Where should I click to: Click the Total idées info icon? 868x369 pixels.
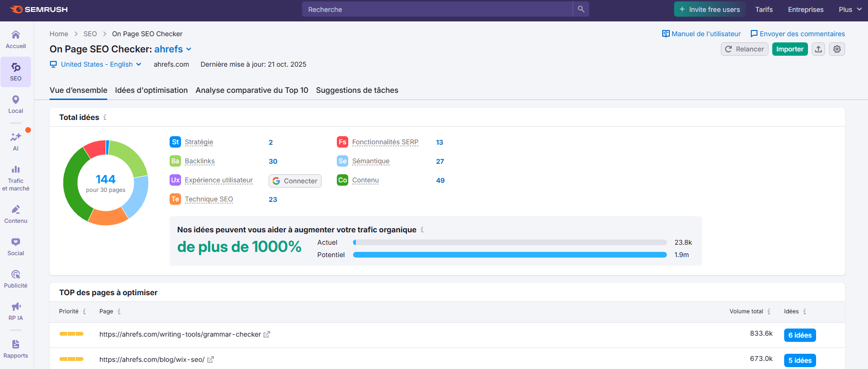tap(105, 117)
